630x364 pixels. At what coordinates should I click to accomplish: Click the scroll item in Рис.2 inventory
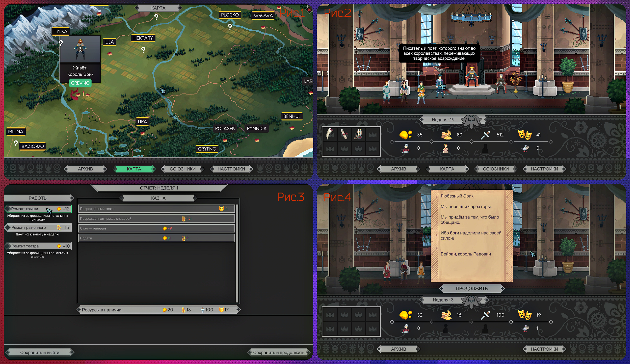tap(344, 134)
